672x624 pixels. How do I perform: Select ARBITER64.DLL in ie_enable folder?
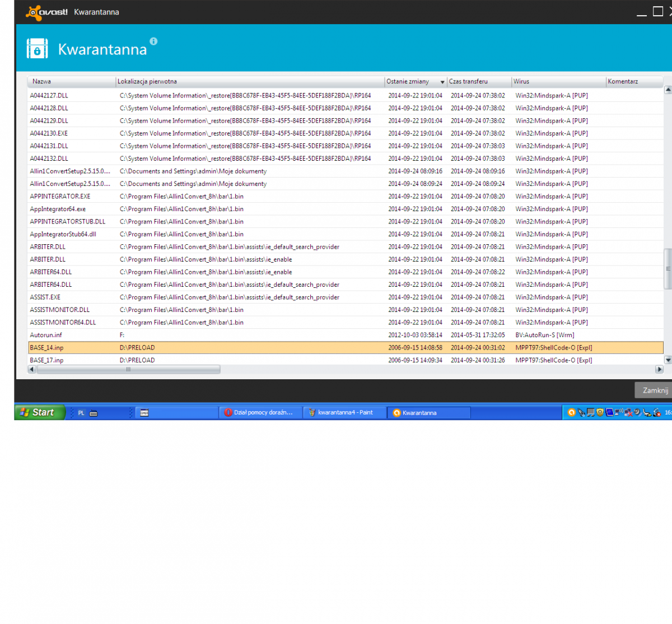coord(346,272)
